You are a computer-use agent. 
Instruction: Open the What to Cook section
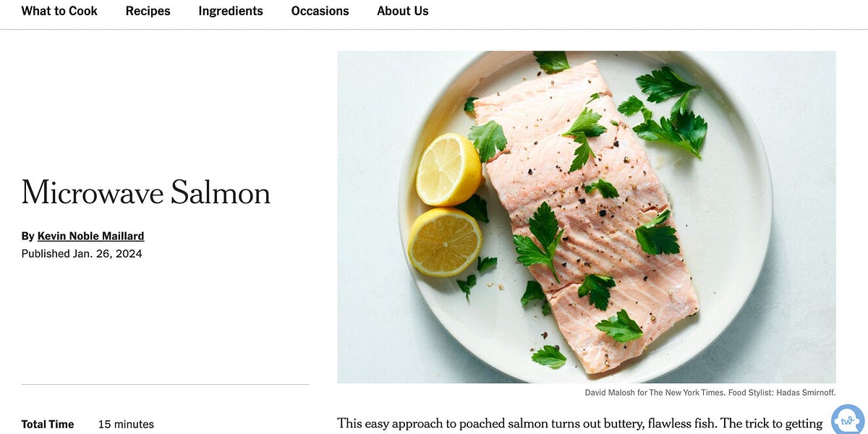pyautogui.click(x=59, y=11)
